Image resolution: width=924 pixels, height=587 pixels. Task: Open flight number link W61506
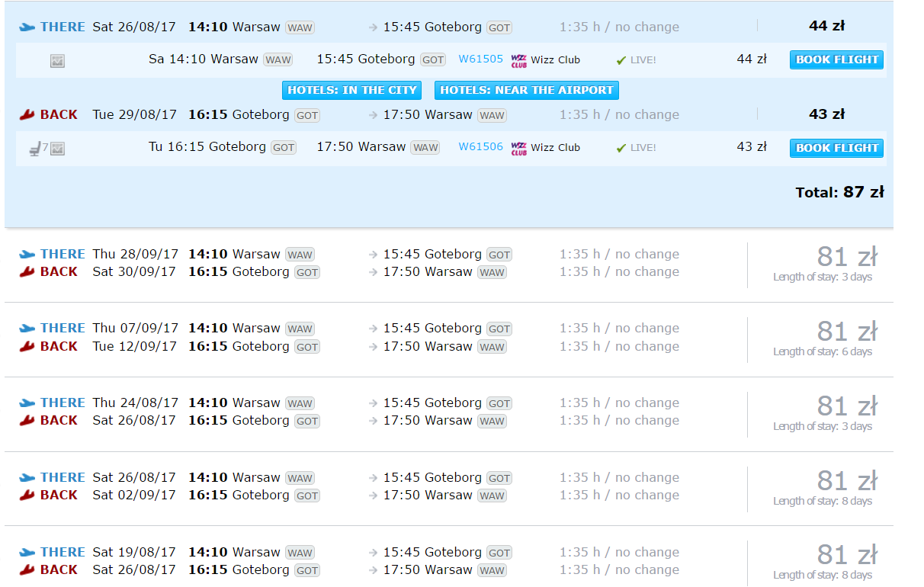tap(481, 146)
